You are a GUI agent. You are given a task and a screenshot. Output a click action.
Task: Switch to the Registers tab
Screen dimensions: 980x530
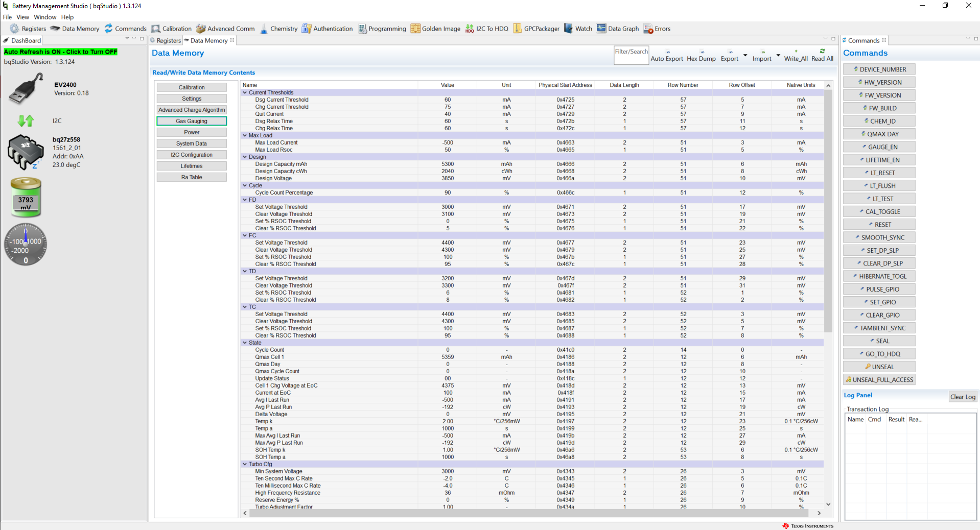click(x=169, y=40)
